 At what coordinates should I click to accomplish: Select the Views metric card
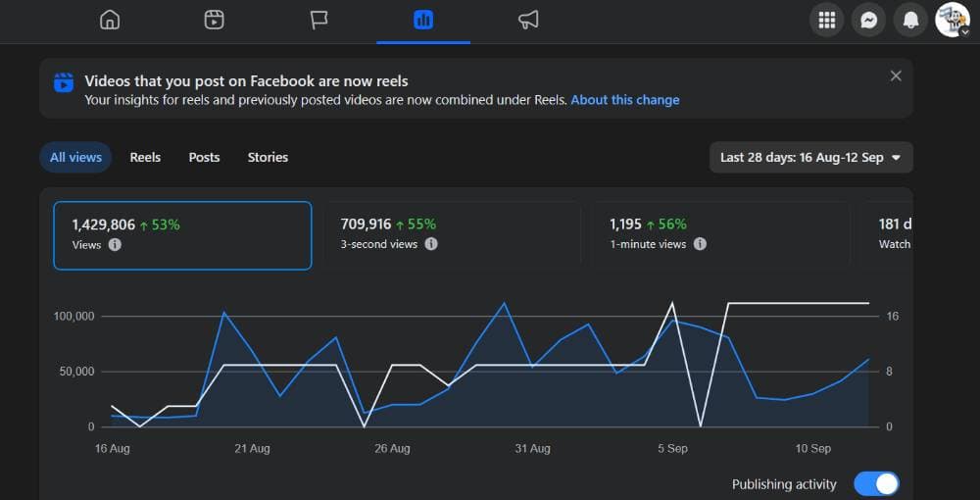[x=182, y=235]
